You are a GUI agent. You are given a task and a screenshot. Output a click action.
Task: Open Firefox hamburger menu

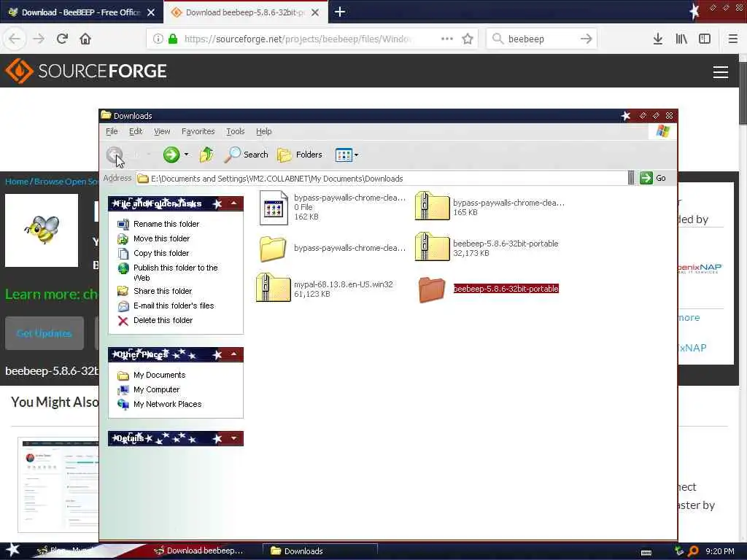click(733, 39)
